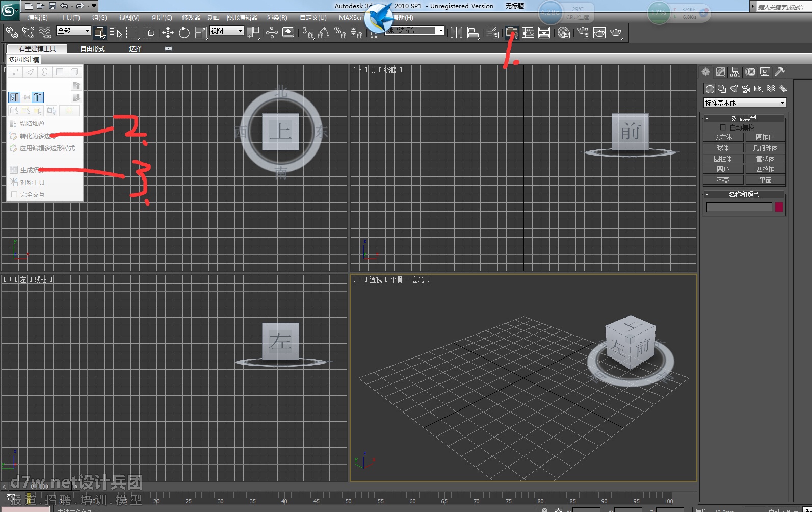Open the 渲染(R) menu

tap(277, 17)
